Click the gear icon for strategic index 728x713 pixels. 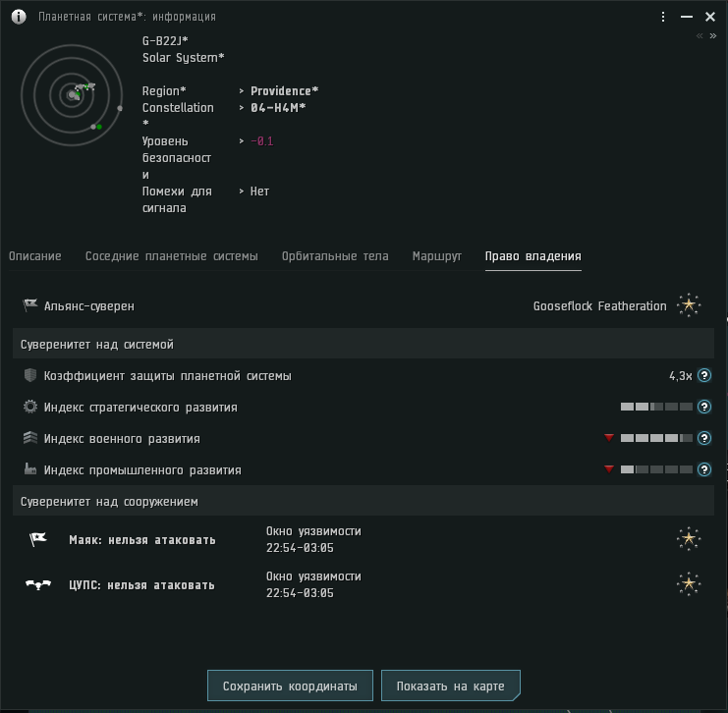(30, 407)
